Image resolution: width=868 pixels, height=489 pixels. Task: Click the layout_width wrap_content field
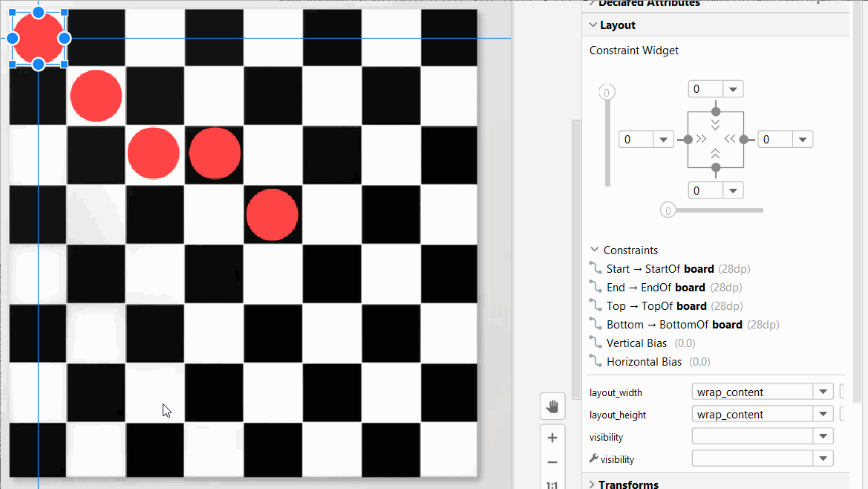click(x=752, y=392)
